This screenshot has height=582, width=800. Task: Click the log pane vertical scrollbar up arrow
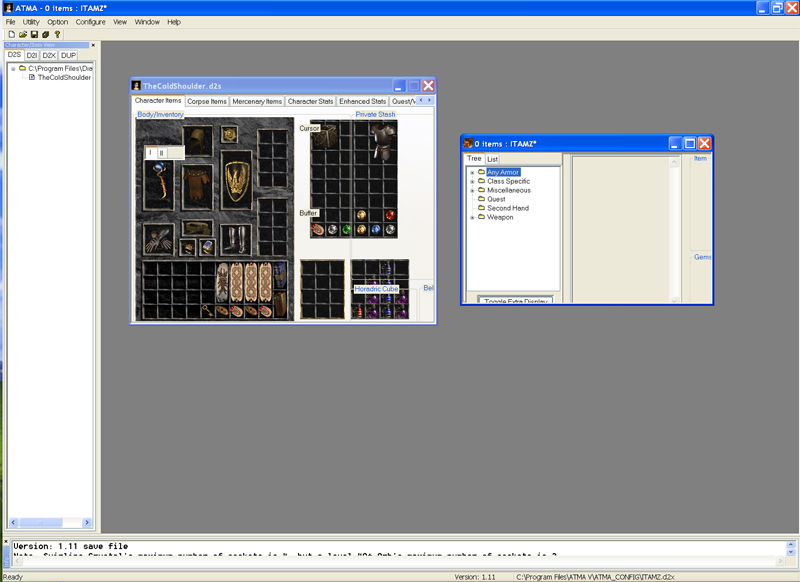(790, 545)
